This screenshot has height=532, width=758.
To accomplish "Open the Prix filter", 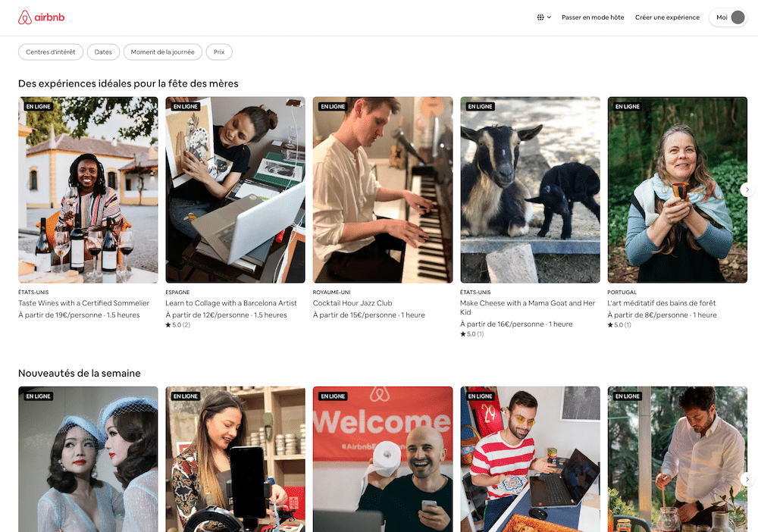I will click(x=219, y=52).
